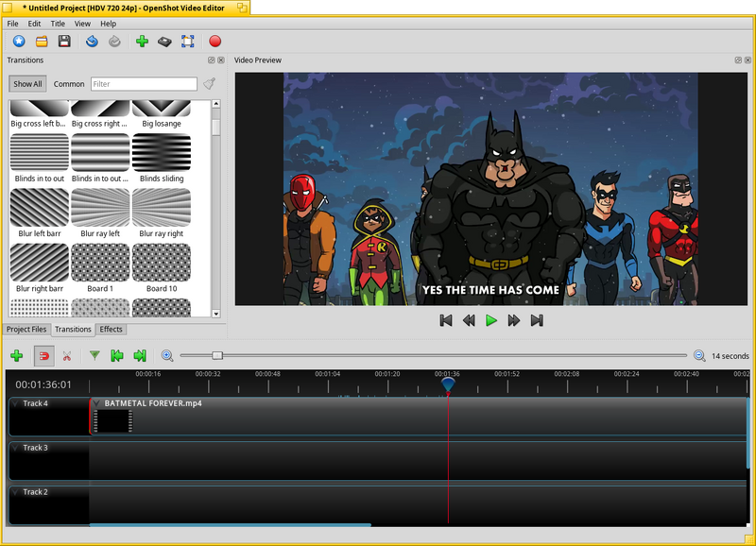Click the 00:01:04 mark on the ruler
The image size is (756, 546).
[x=327, y=374]
